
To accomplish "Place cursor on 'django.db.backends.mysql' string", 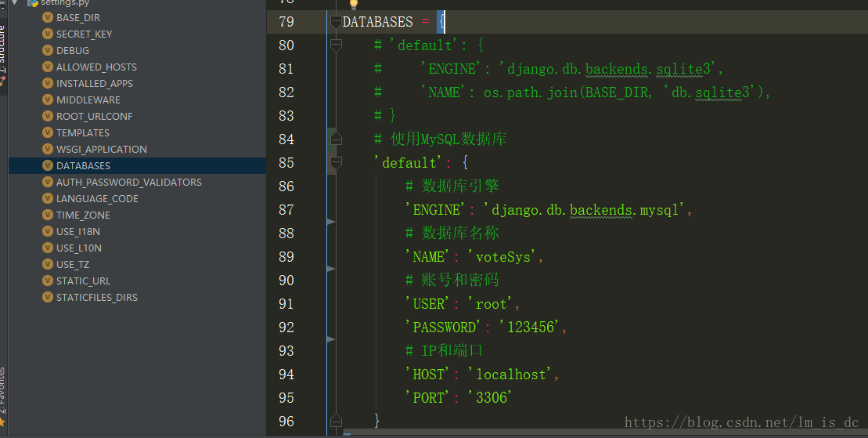I will coord(585,210).
